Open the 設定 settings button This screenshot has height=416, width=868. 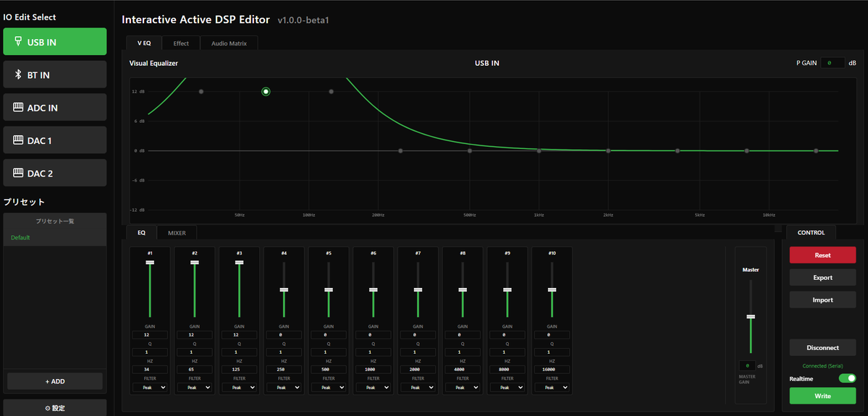(x=55, y=408)
